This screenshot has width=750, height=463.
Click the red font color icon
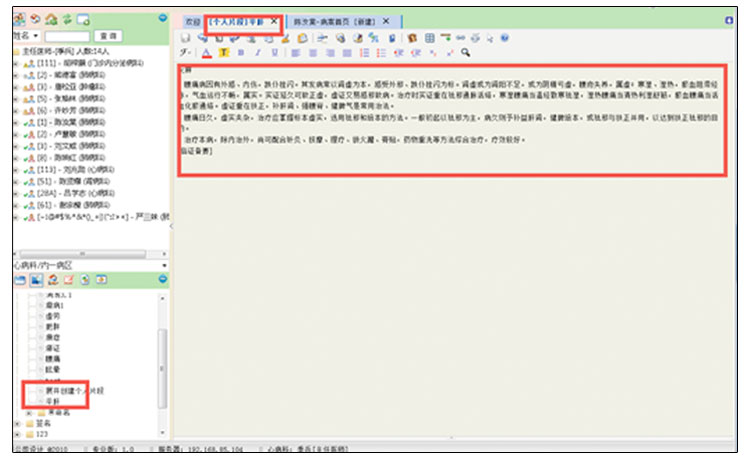pos(206,53)
